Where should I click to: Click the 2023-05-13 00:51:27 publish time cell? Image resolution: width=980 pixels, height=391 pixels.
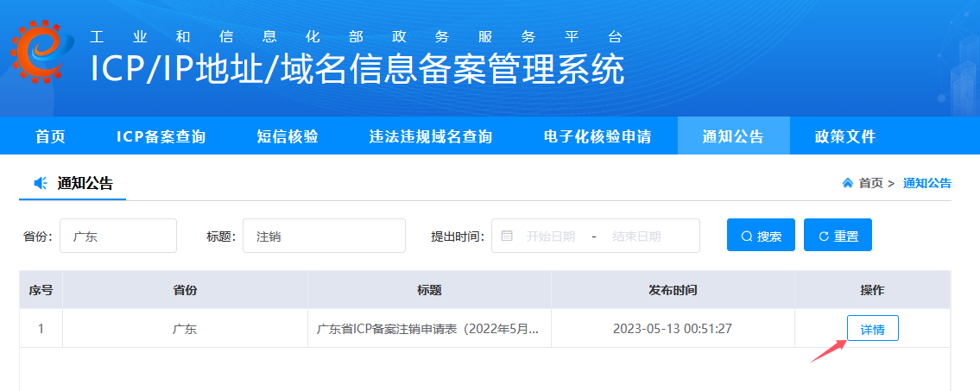(673, 329)
